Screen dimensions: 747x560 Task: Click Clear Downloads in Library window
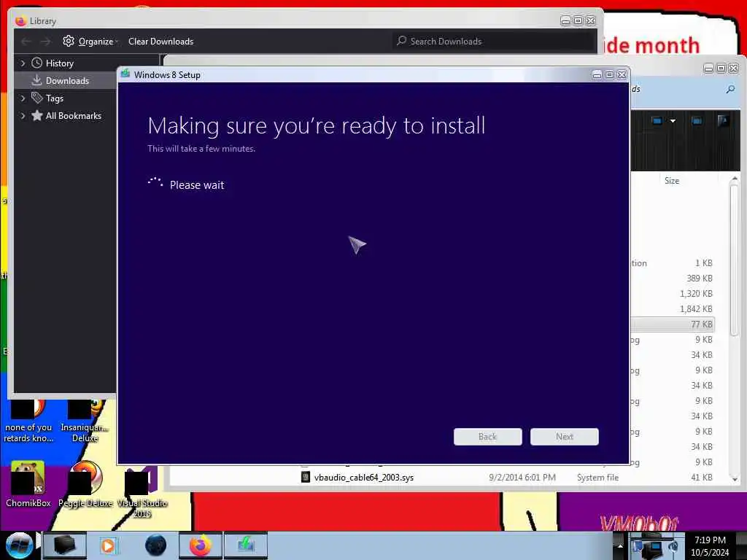pos(160,42)
